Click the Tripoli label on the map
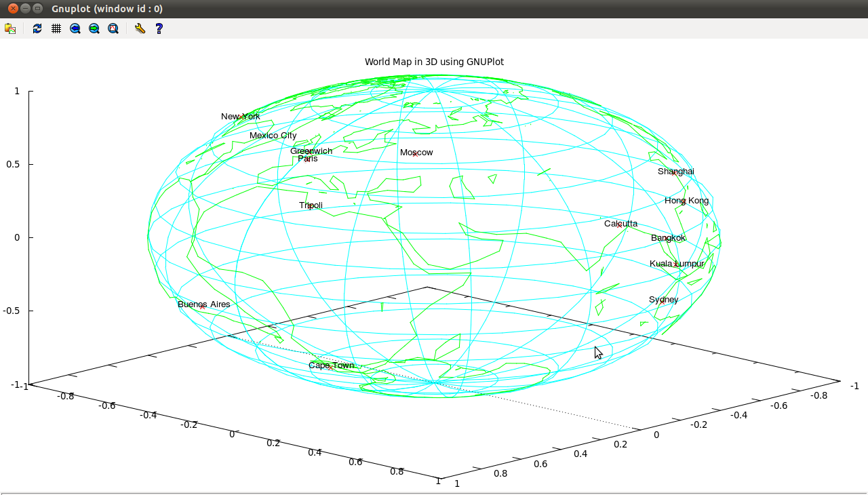 click(x=310, y=205)
